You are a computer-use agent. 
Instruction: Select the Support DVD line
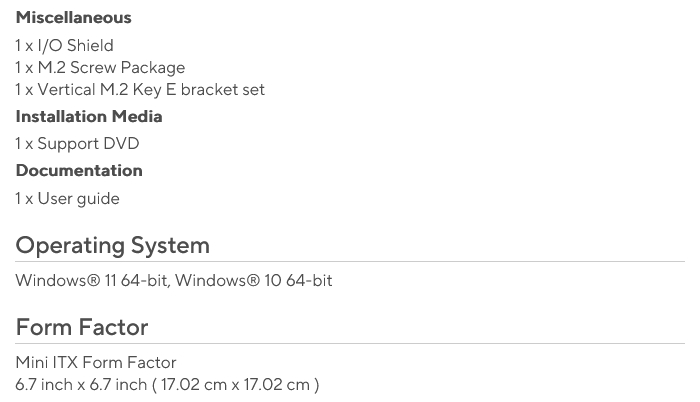pos(77,144)
